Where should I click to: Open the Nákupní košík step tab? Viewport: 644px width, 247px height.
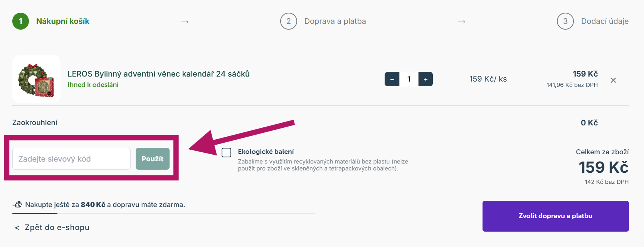tap(62, 21)
